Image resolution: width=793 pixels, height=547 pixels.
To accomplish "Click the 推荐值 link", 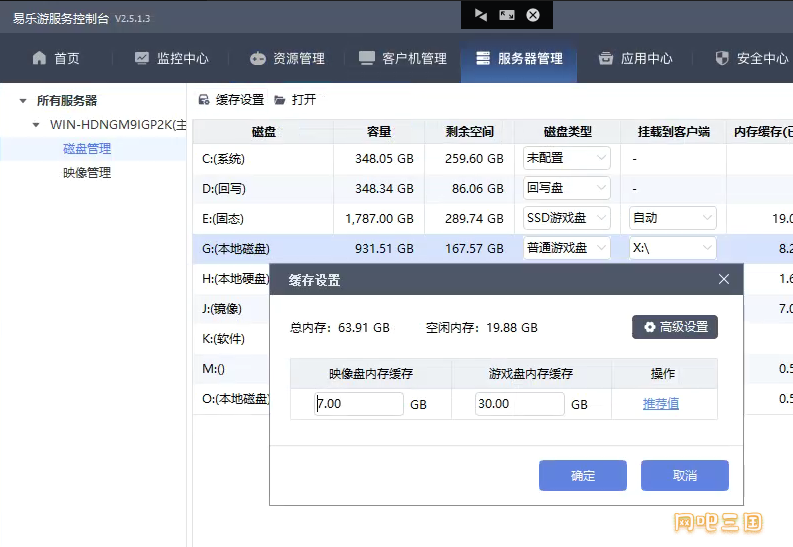I will (661, 403).
